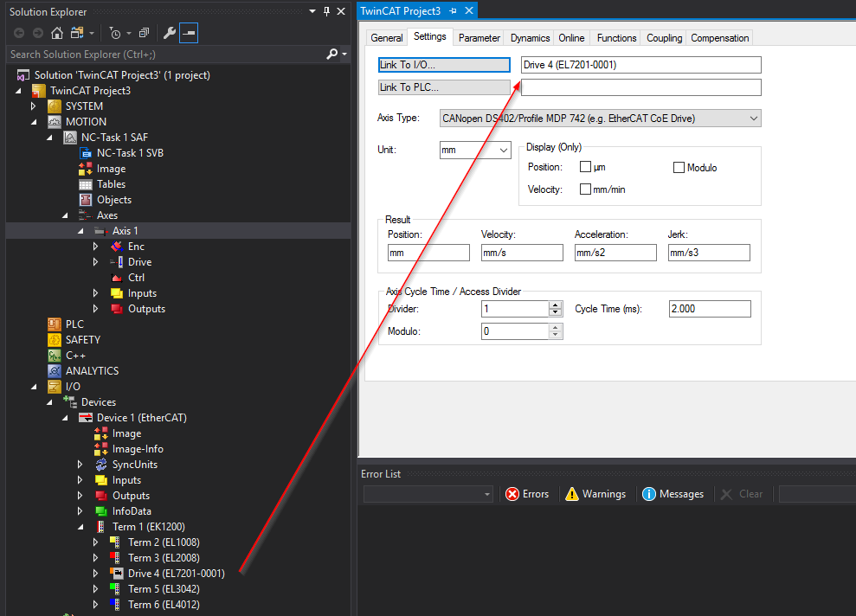
Task: Switch to the Online tab
Action: (571, 38)
